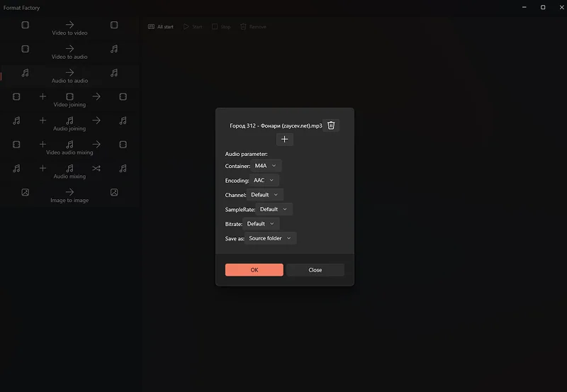Click right music note in Audio to audio row
This screenshot has height=392, width=567.
click(x=114, y=73)
